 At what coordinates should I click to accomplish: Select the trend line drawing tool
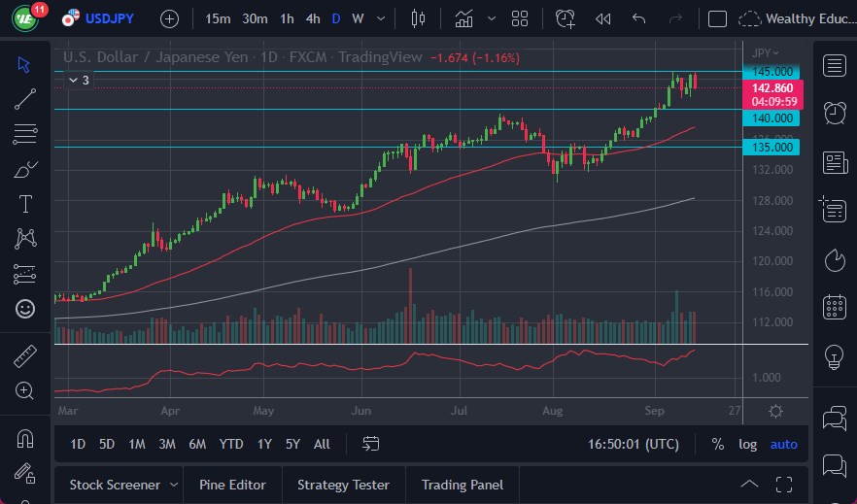pyautogui.click(x=25, y=98)
